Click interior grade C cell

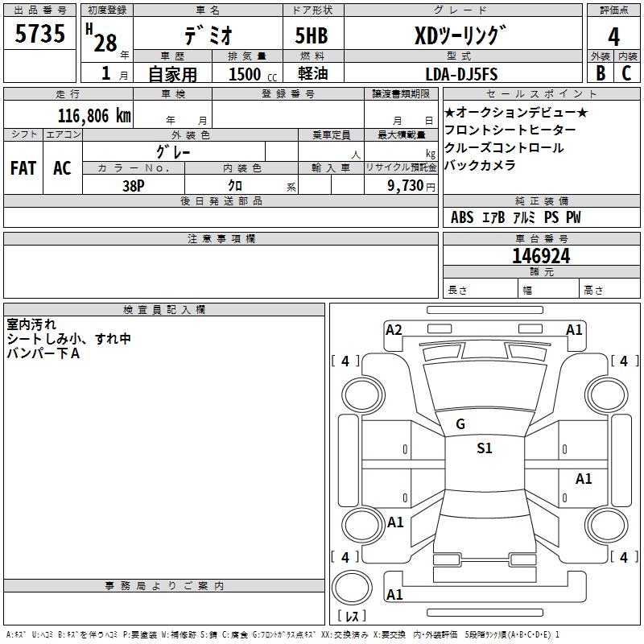tap(626, 73)
